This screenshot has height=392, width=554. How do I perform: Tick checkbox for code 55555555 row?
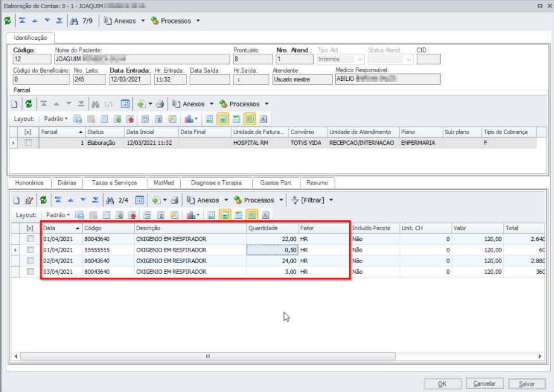click(30, 250)
